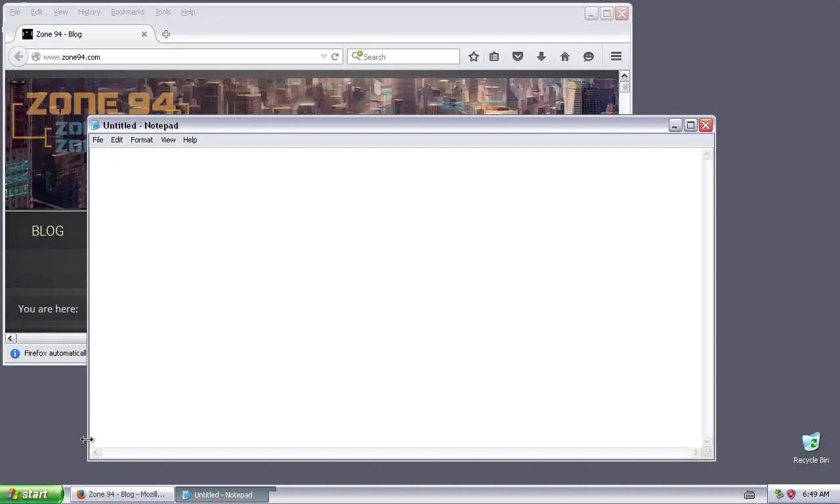Open the URL history dropdown arrow
Viewport: 840px width, 504px height.
tap(324, 56)
